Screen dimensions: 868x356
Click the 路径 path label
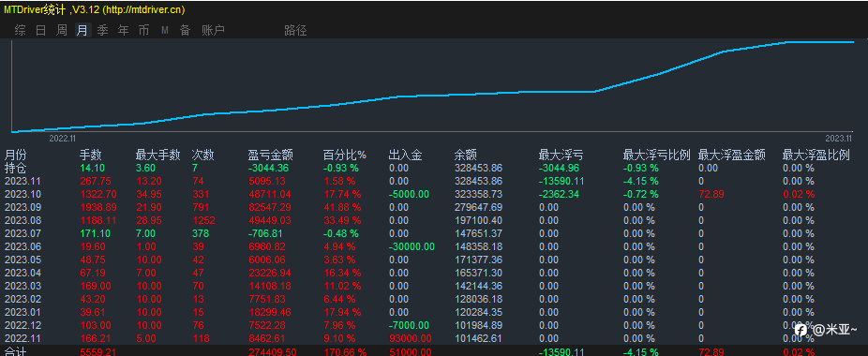(295, 31)
